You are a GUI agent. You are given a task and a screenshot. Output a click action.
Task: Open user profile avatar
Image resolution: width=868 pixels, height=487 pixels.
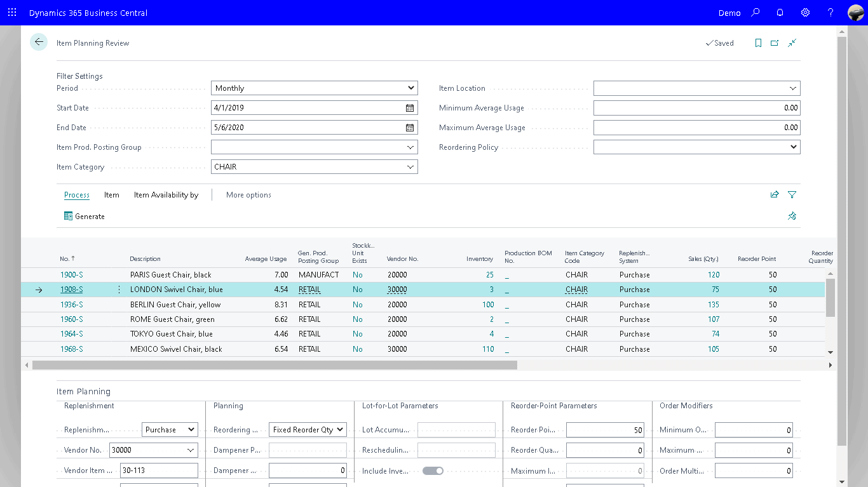point(855,13)
